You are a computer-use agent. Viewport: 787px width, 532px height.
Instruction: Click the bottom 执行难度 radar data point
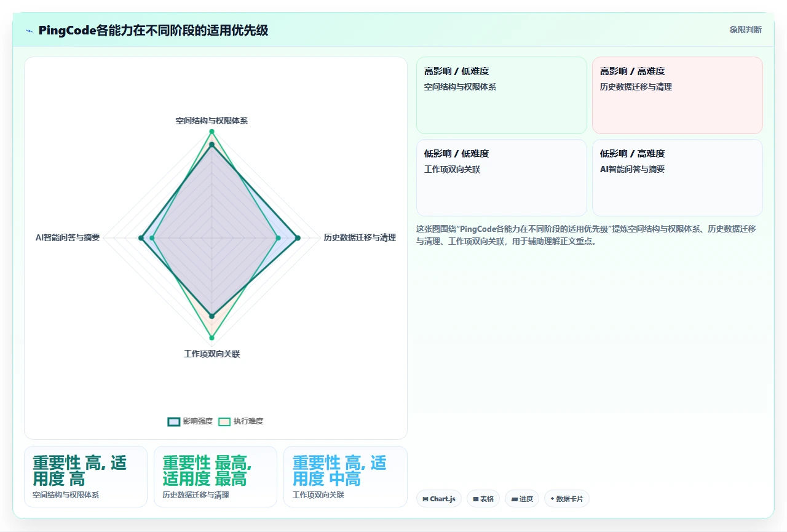[212, 338]
